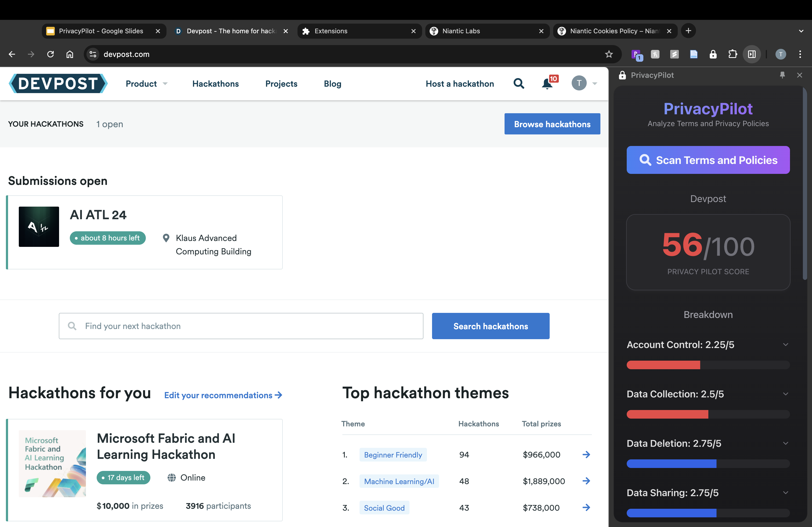Toggle the side panel open/close browser icon
The image size is (812, 527).
(752, 54)
